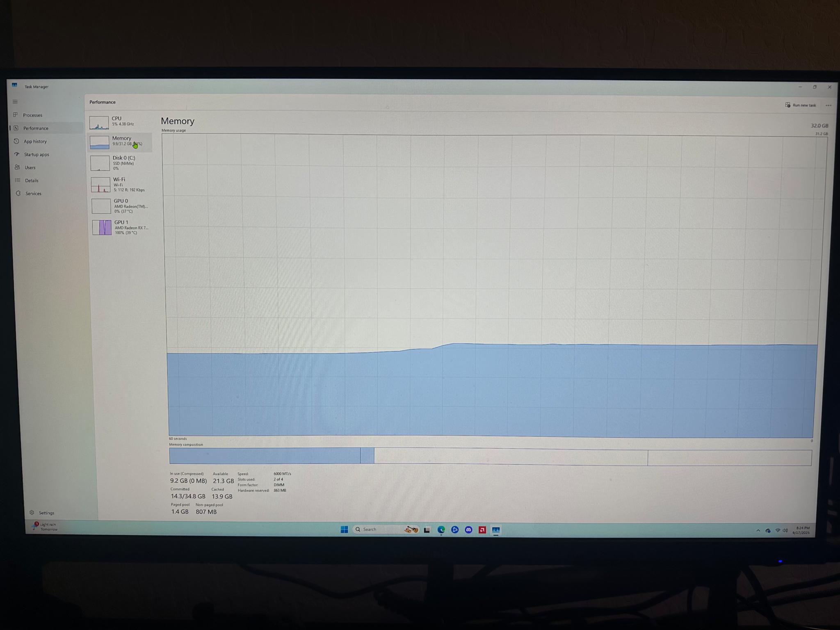
Task: Go to Startup apps page
Action: click(36, 155)
